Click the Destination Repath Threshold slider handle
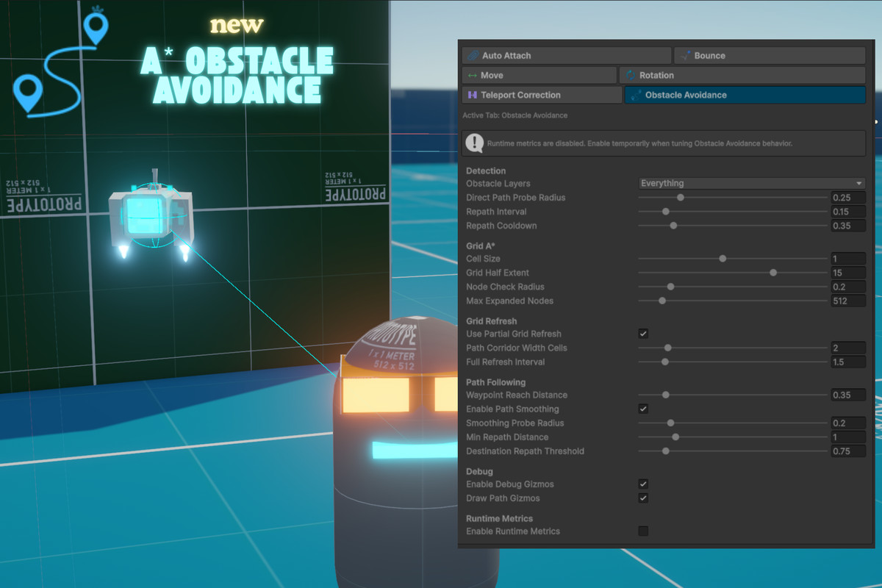Viewport: 882px width, 588px height. coord(666,451)
